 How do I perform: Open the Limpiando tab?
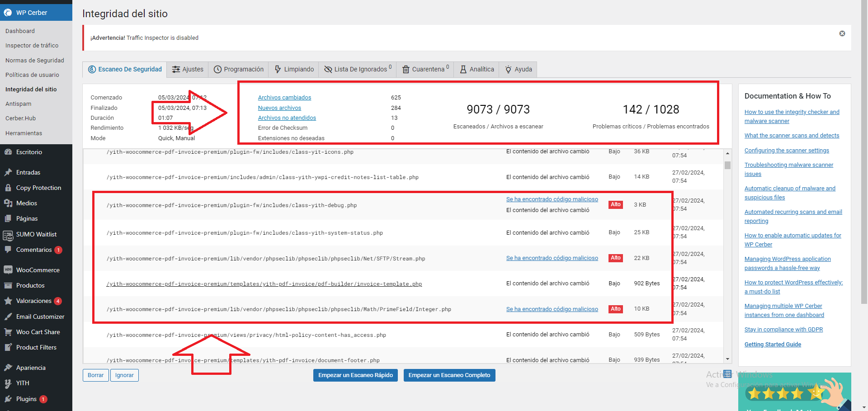(x=294, y=69)
